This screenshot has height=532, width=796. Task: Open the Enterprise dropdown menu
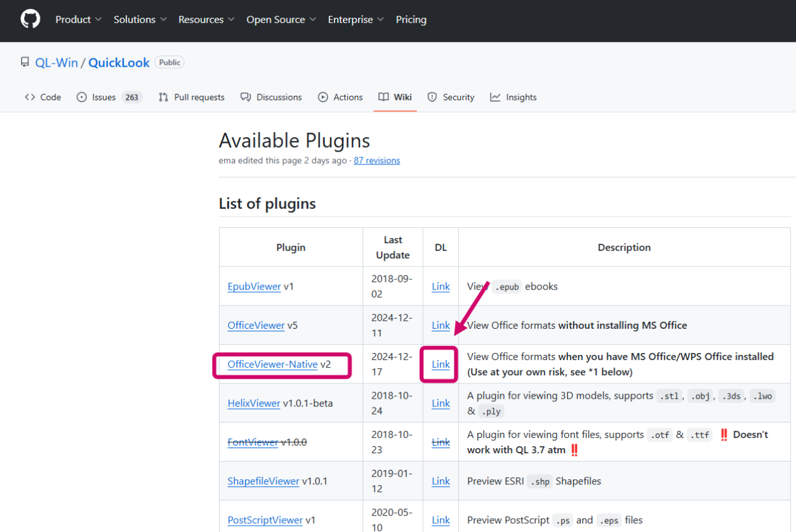[355, 20]
